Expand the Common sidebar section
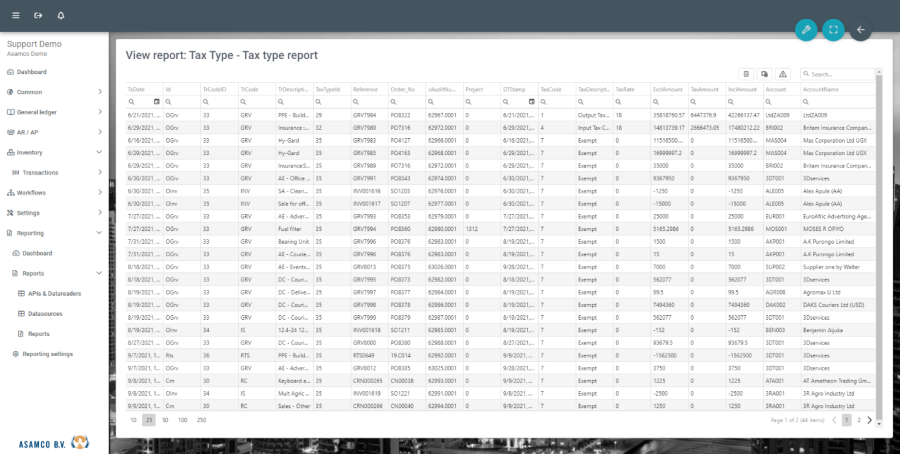The image size is (900, 454). click(100, 92)
